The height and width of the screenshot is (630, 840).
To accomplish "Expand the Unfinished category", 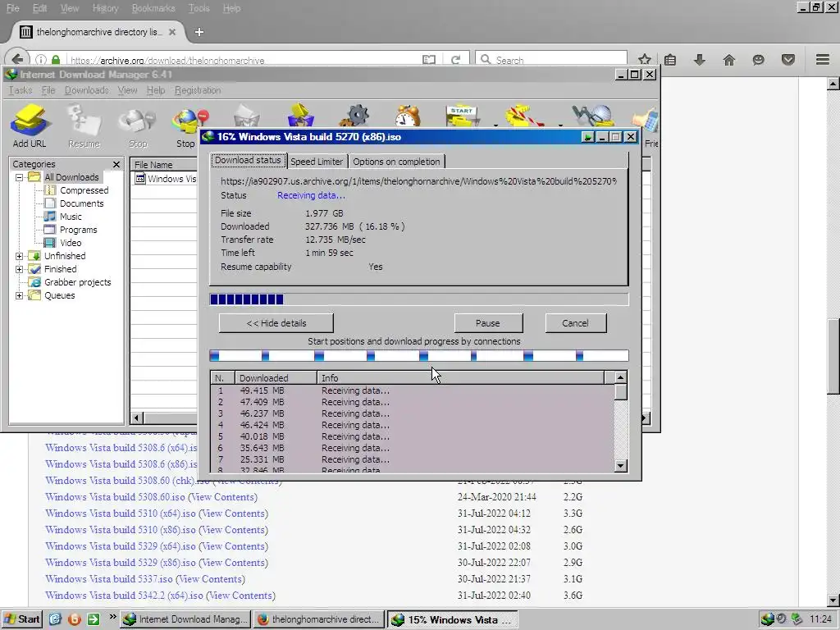I will click(20, 256).
